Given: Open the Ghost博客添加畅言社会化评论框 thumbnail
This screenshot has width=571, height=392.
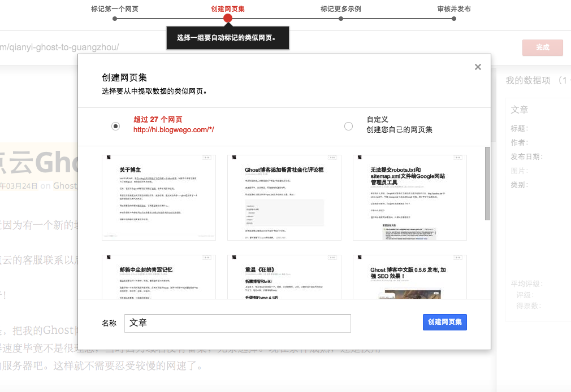Looking at the screenshot, I should coord(284,198).
